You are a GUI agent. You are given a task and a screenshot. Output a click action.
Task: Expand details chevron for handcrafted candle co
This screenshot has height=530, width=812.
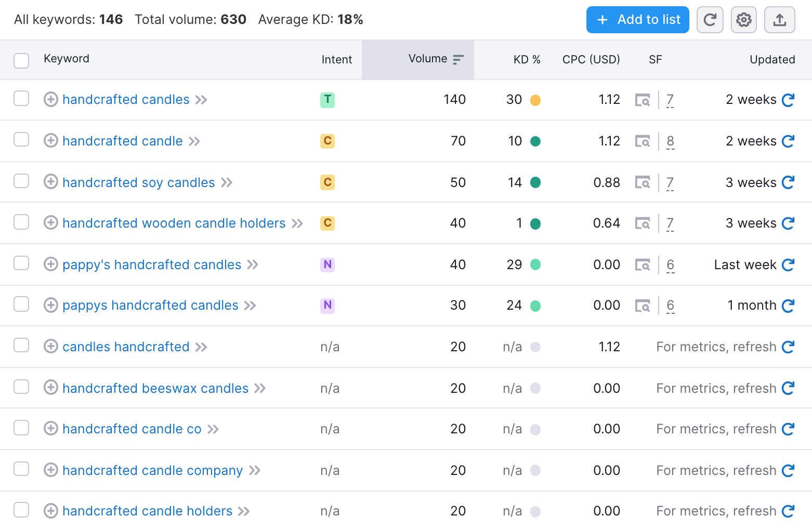click(x=213, y=429)
